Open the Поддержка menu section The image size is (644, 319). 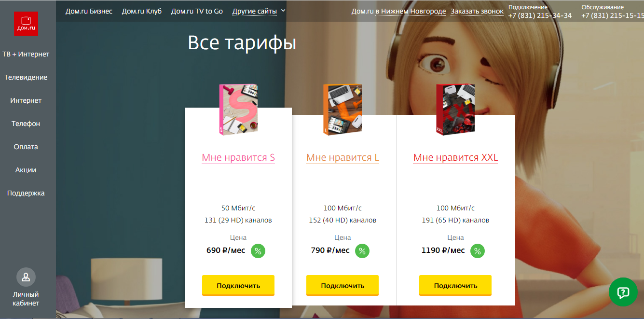[x=26, y=193]
